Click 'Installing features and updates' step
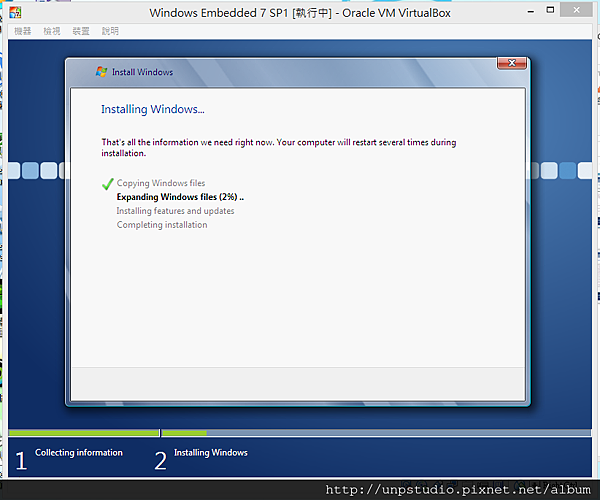Image resolution: width=600 pixels, height=500 pixels. [175, 211]
